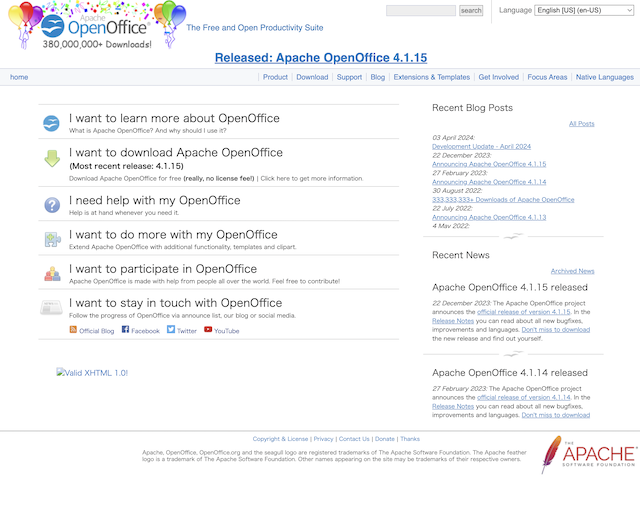640x510 pixels.
Task: Click I want to download Apache OpenOffice
Action: pyautogui.click(x=176, y=153)
